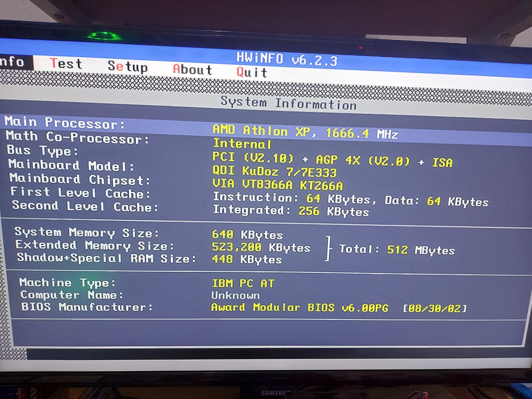
Task: Click the BIOS date [08/30/02]
Action: coord(435,308)
